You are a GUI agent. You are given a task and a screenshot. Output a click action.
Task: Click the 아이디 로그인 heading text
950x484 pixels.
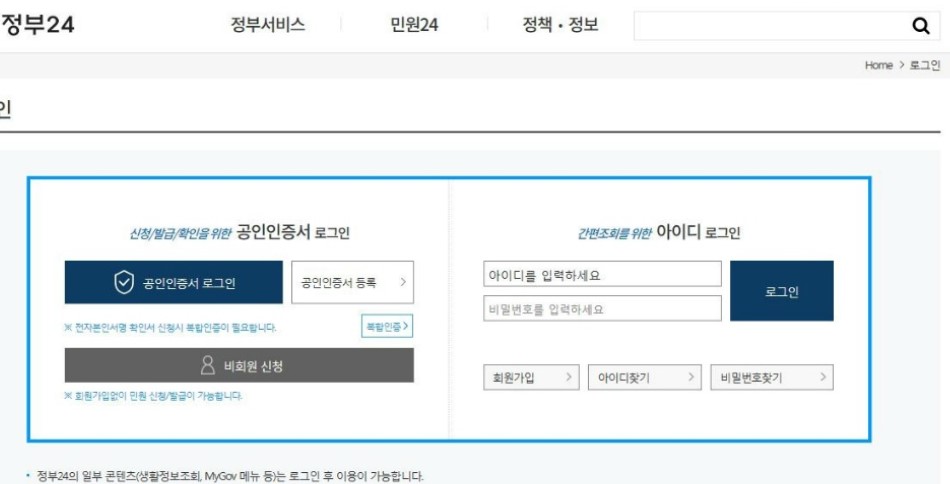click(x=698, y=232)
